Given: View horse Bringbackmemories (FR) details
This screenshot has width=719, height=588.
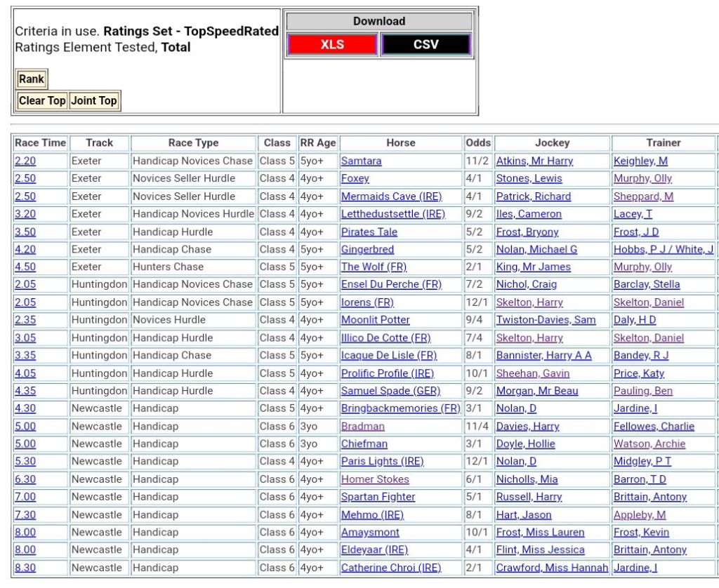Looking at the screenshot, I should pos(400,408).
